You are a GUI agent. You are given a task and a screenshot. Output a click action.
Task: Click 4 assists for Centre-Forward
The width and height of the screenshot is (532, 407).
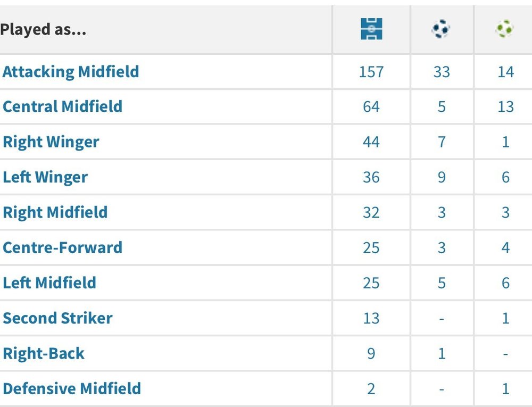pyautogui.click(x=505, y=248)
